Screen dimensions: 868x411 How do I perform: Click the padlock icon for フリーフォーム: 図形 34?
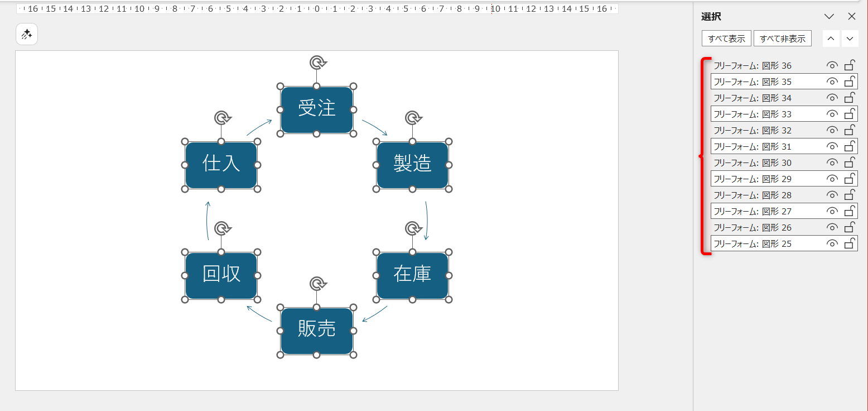[x=850, y=98]
